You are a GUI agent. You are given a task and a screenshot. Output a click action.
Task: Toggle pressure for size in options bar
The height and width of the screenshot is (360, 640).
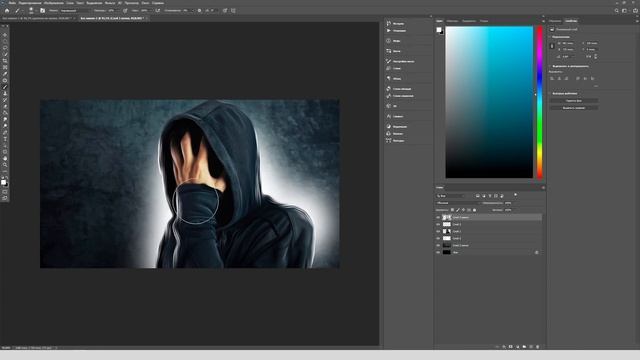tap(225, 11)
